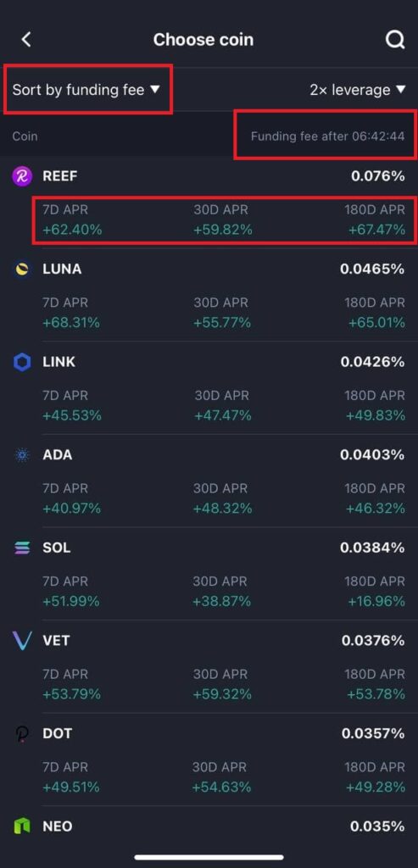This screenshot has height=868, width=418.
Task: Select LUNA 0.0465% funding fee
Action: point(372,270)
